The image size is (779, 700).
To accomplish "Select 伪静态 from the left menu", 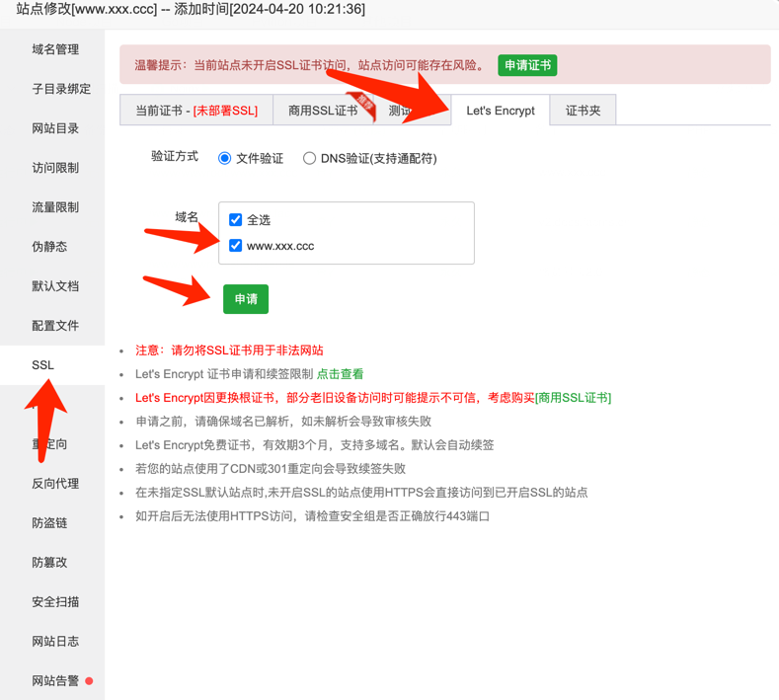I will point(49,247).
